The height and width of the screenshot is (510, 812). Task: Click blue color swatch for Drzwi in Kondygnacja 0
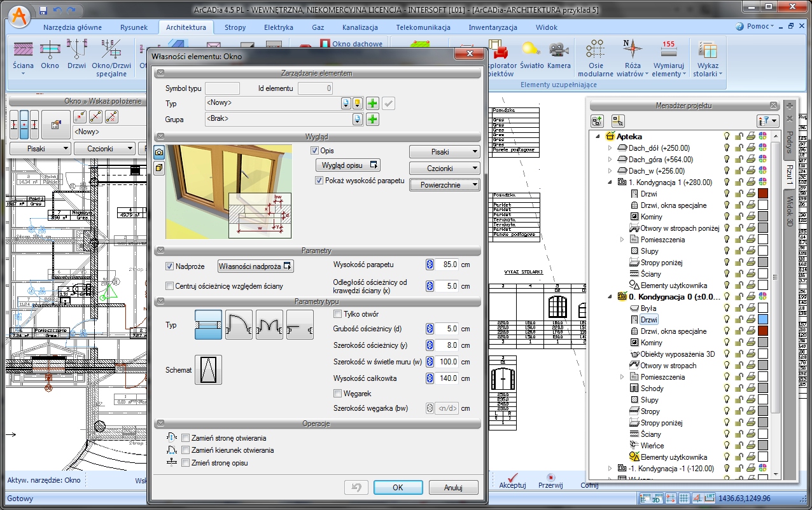[x=762, y=320]
